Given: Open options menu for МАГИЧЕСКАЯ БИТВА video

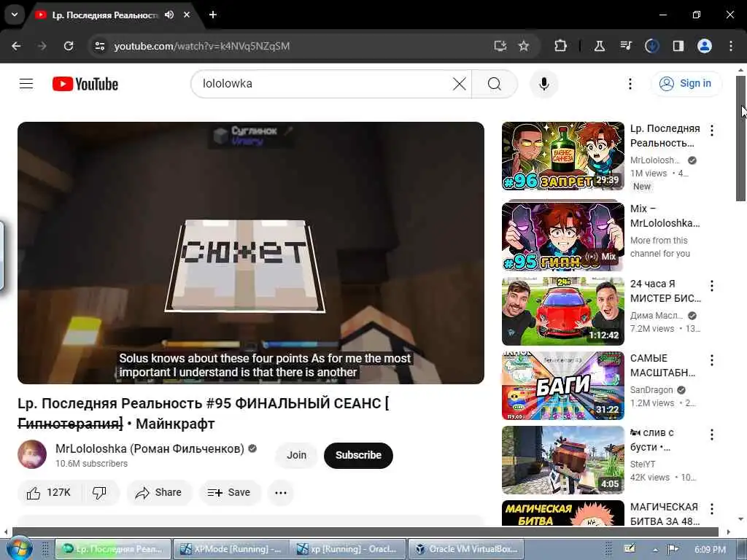Looking at the screenshot, I should 712,508.
